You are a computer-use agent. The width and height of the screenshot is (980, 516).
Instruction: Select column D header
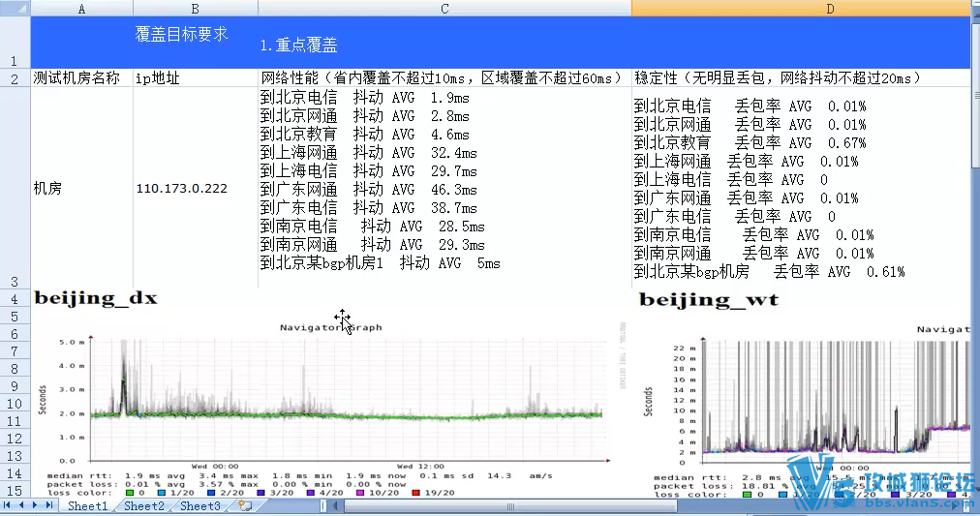801,8
